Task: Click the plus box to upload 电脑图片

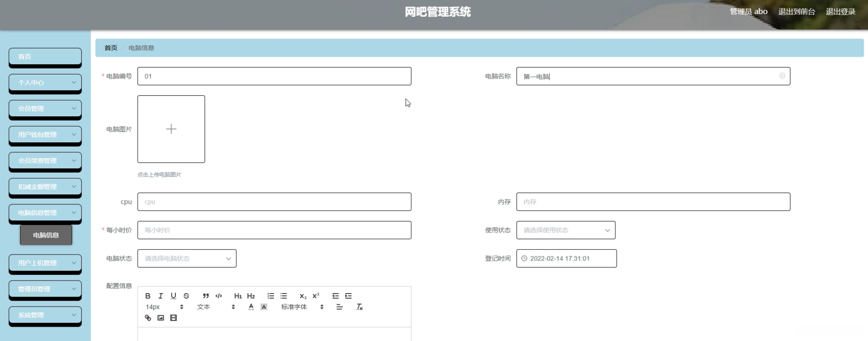Action: point(171,129)
